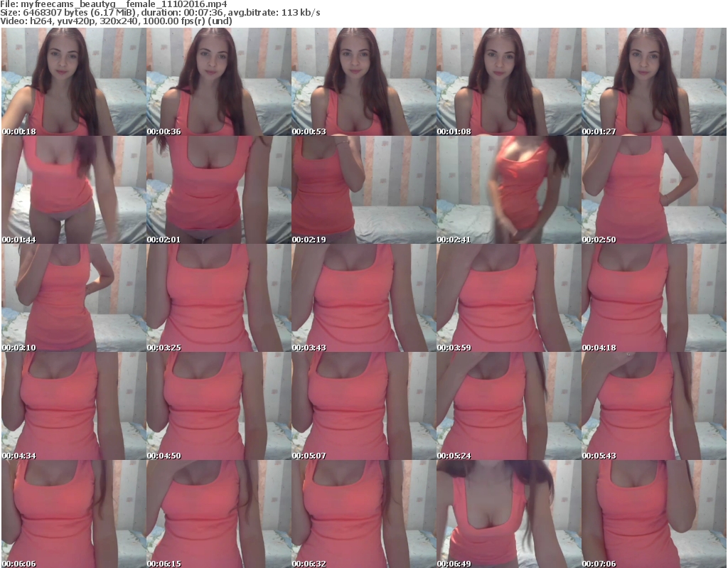Click the thumbnail timestamped 00:00:18
The image size is (728, 568).
pos(73,82)
